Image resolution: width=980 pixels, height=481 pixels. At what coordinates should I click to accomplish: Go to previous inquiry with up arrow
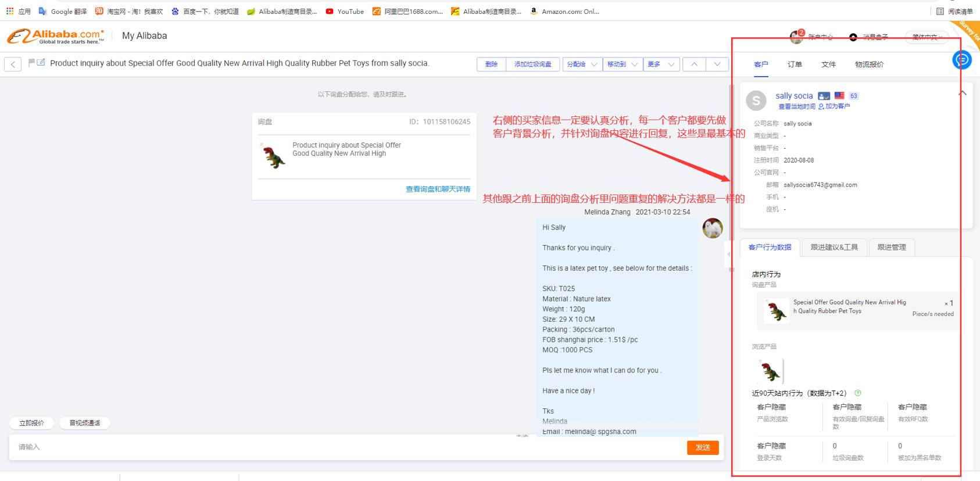click(x=694, y=64)
